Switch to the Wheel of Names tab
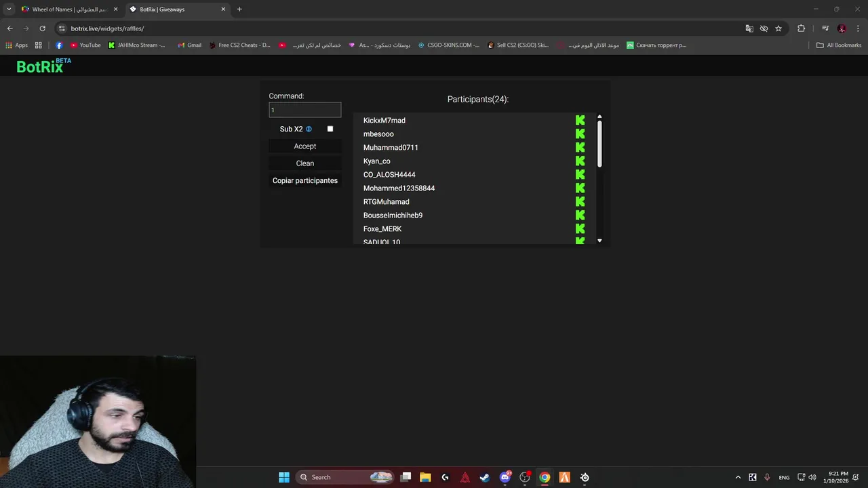This screenshot has width=868, height=488. coord(68,9)
